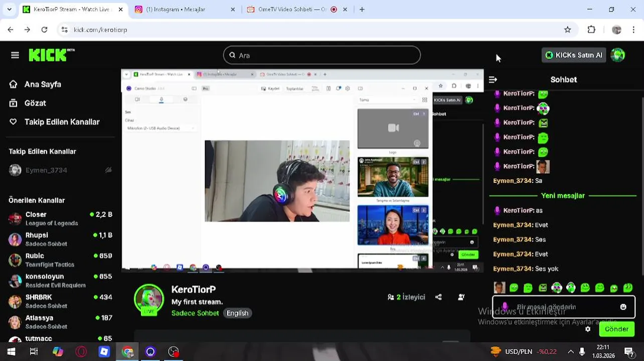Screen dimensions: 644x361
Task: Click the '2 İzleyici' viewer count
Action: [406, 297]
